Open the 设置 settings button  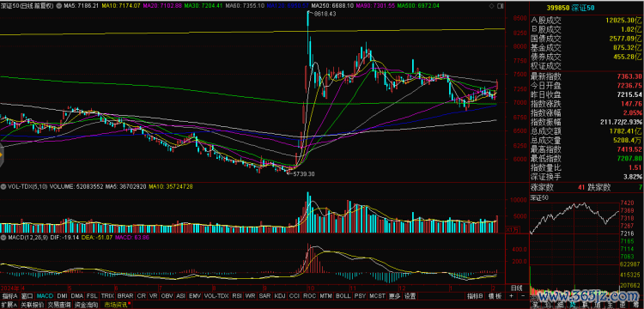[410, 295]
